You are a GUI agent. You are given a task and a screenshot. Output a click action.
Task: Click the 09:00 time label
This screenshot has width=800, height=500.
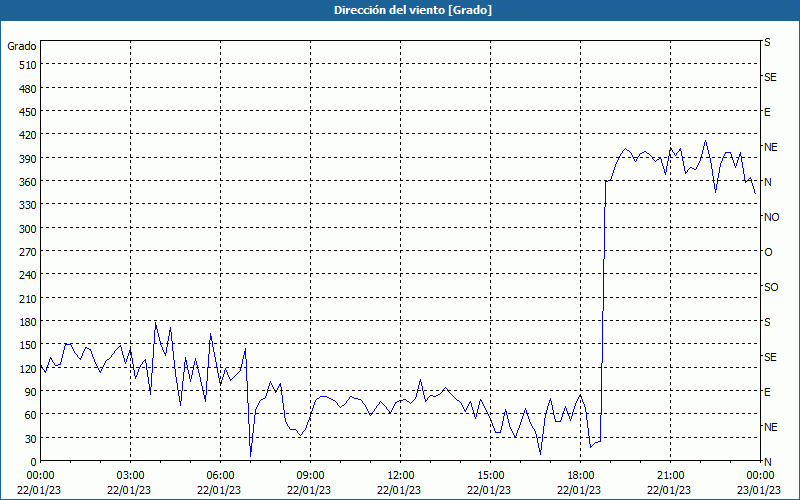click(311, 476)
